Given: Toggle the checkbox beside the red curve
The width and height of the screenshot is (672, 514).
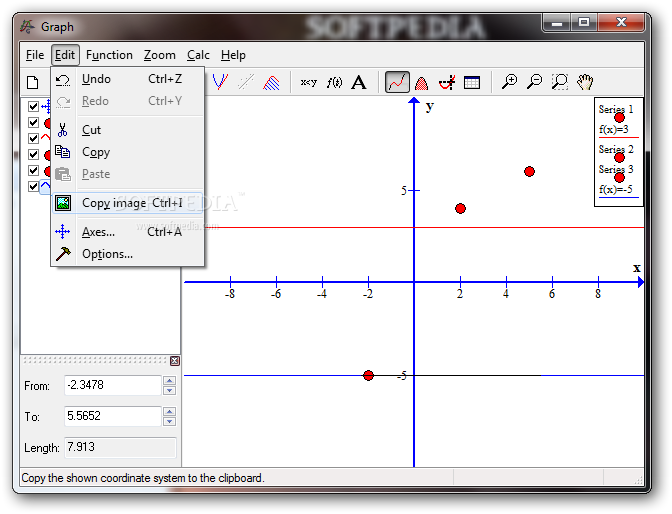Looking at the screenshot, I should click(x=33, y=138).
